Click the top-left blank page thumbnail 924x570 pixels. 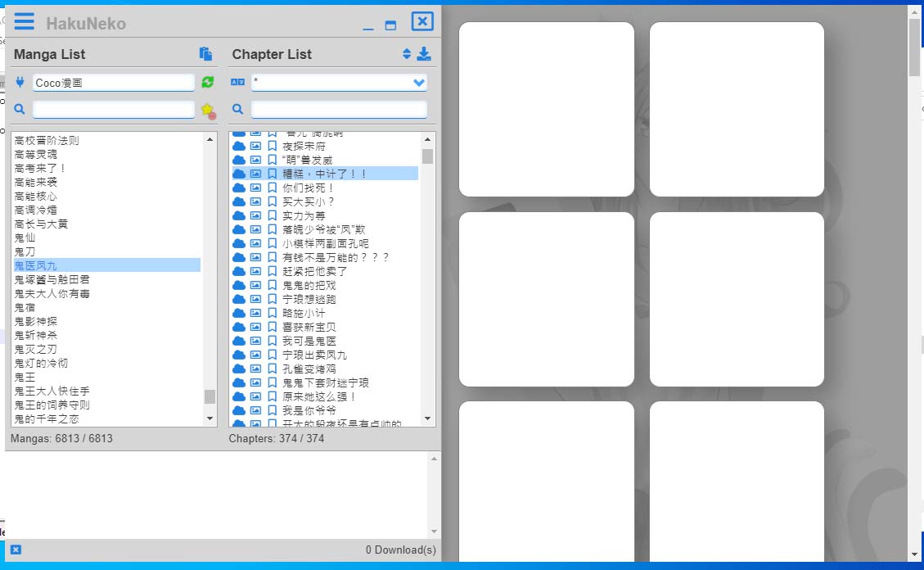[x=546, y=109]
